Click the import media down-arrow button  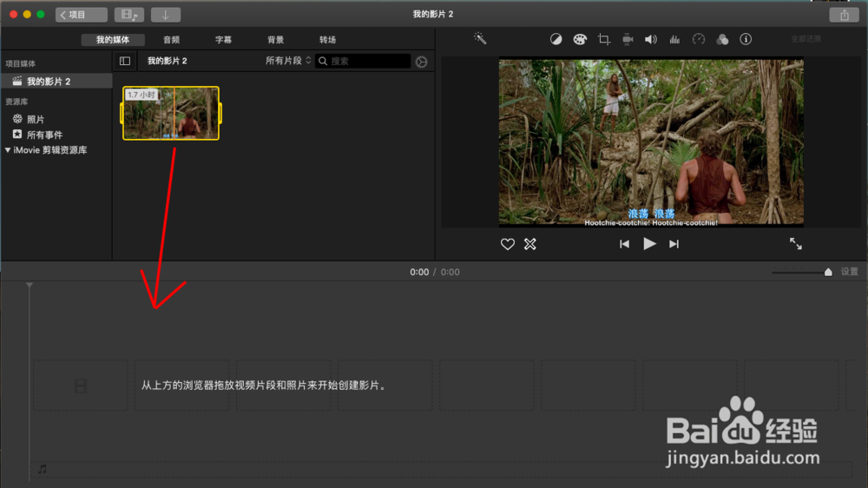click(x=166, y=15)
